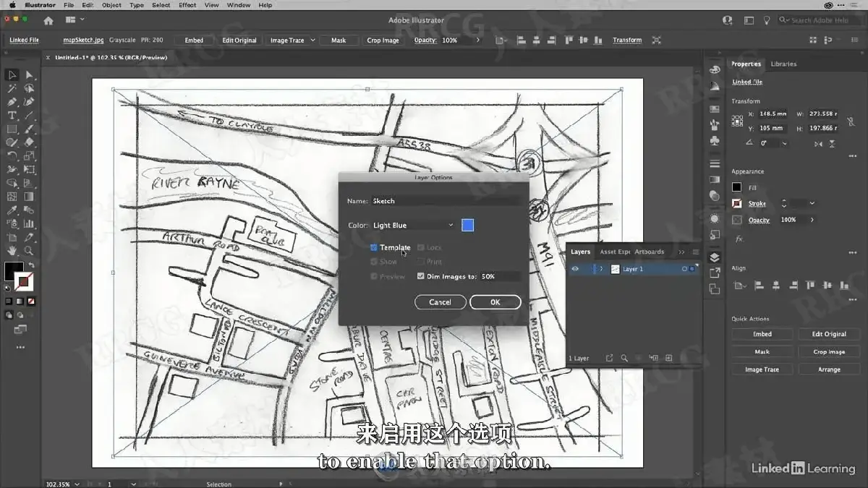Screen dimensions: 868x488
Task: Click the fx effects icon in Appearance
Action: pyautogui.click(x=739, y=239)
